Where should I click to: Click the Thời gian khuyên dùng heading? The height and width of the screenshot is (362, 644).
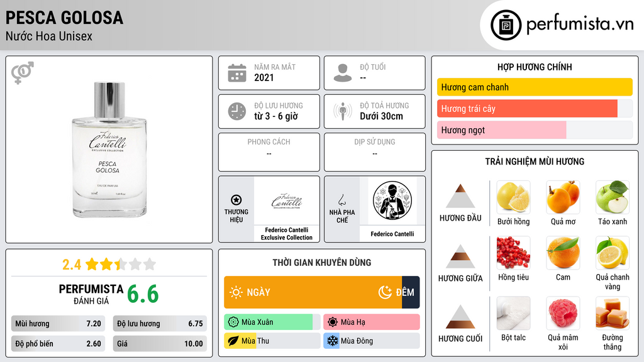point(322,262)
